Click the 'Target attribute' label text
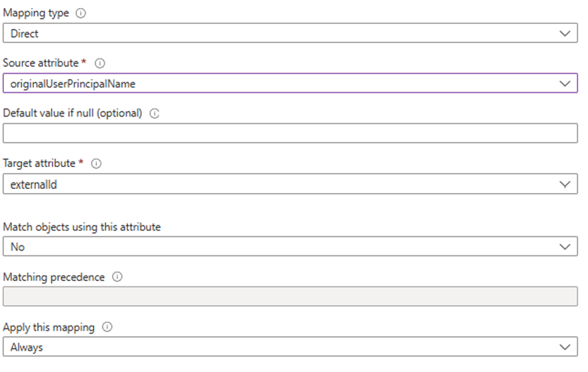The width and height of the screenshot is (588, 372). coord(39,162)
